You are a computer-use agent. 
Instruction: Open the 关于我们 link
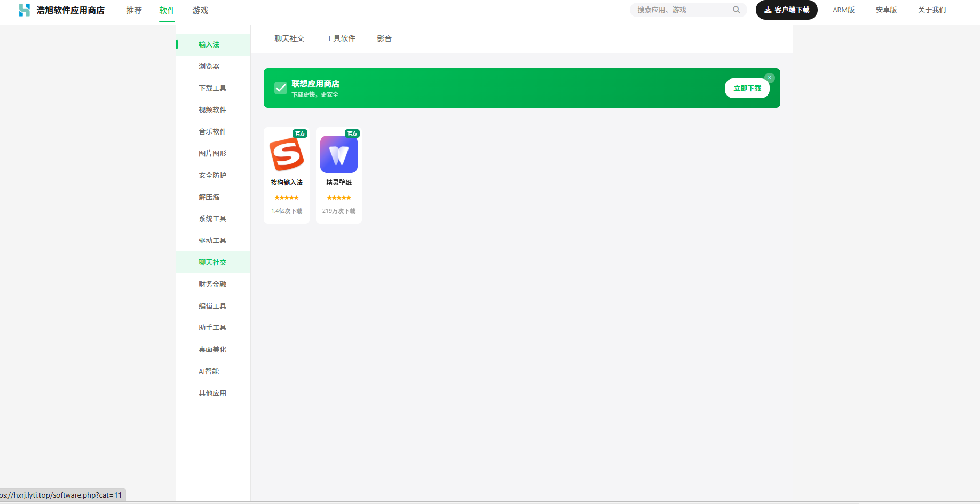coord(931,10)
